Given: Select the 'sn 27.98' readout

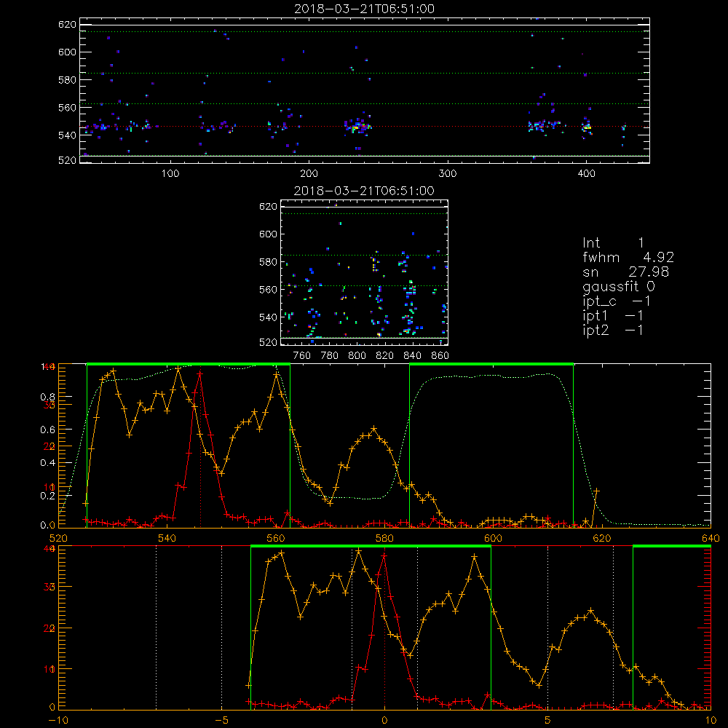Looking at the screenshot, I should 626,272.
